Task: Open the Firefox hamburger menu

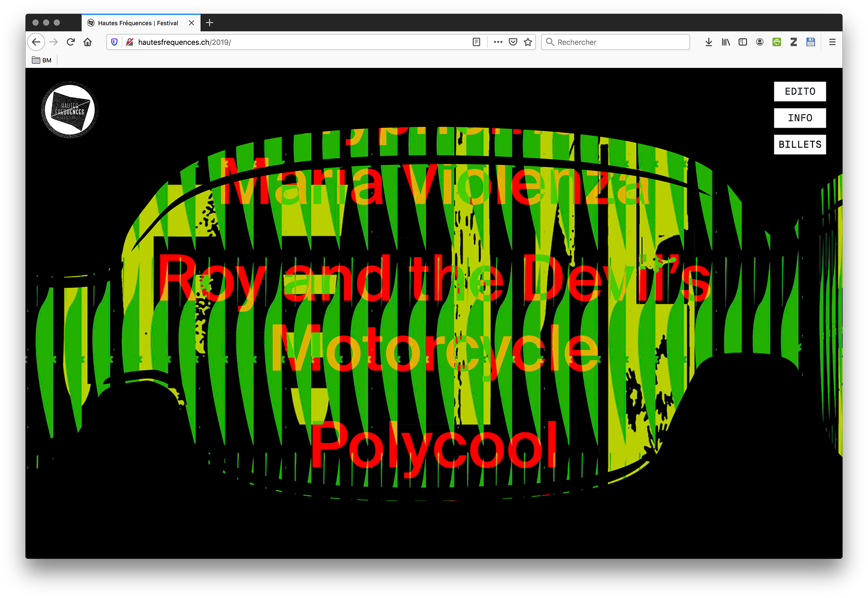Action: point(832,42)
